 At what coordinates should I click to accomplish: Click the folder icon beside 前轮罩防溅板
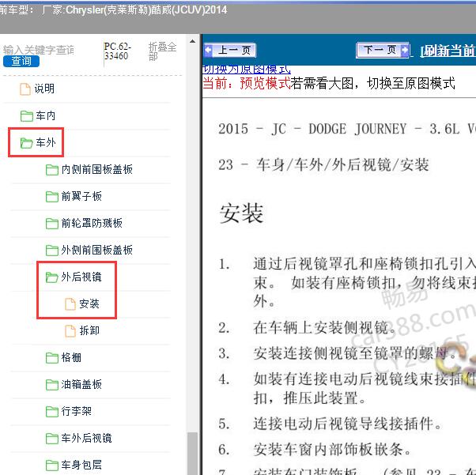click(52, 224)
